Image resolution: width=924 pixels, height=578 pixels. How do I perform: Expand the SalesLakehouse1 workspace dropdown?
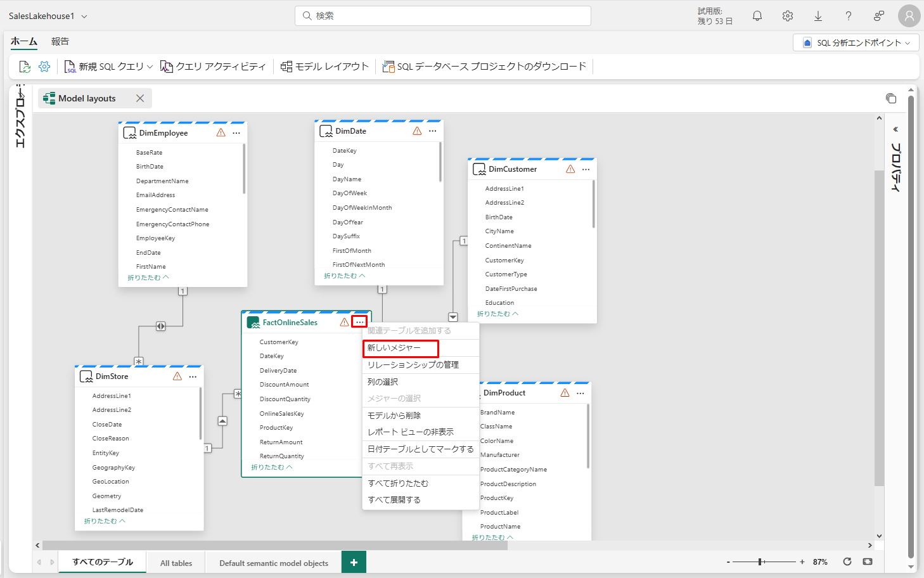pyautogui.click(x=84, y=16)
